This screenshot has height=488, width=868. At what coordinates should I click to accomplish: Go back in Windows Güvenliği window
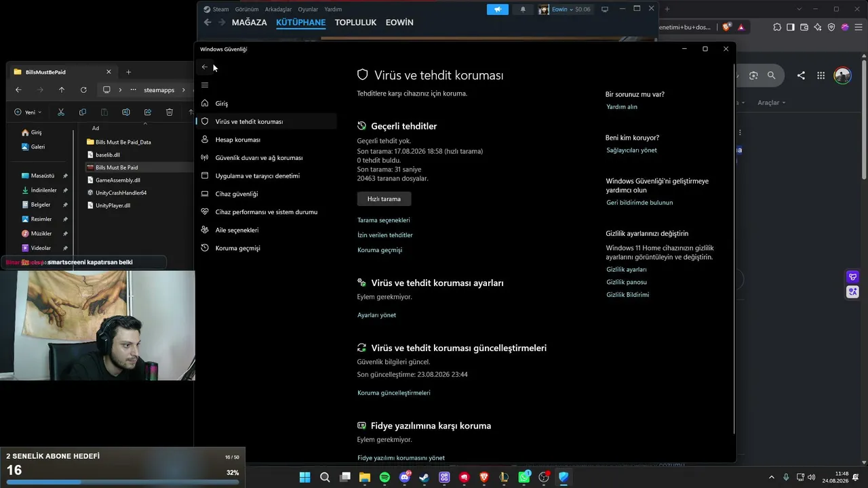(205, 67)
